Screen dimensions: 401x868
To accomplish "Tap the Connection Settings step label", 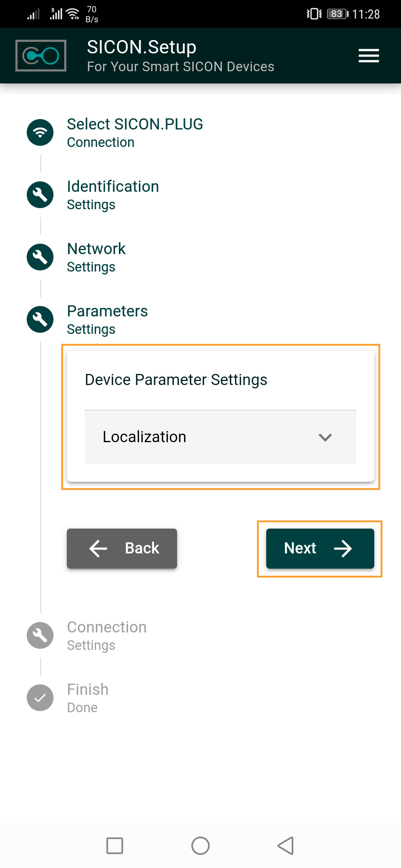I will (x=107, y=635).
